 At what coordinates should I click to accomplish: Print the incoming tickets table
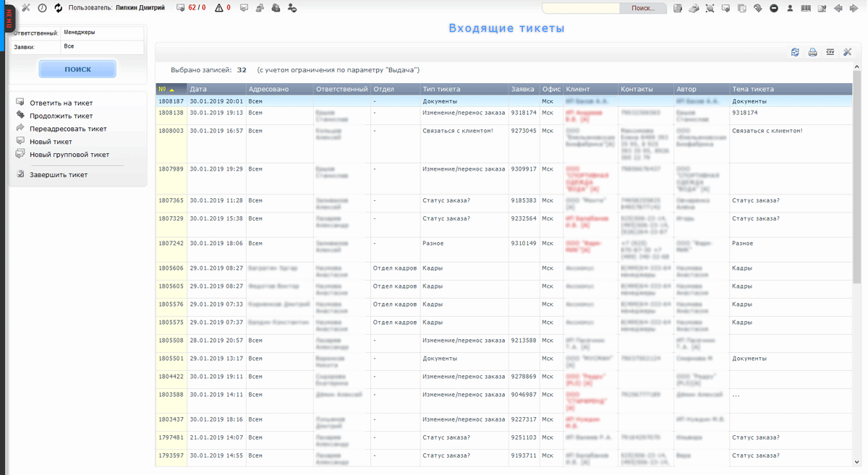[x=812, y=52]
